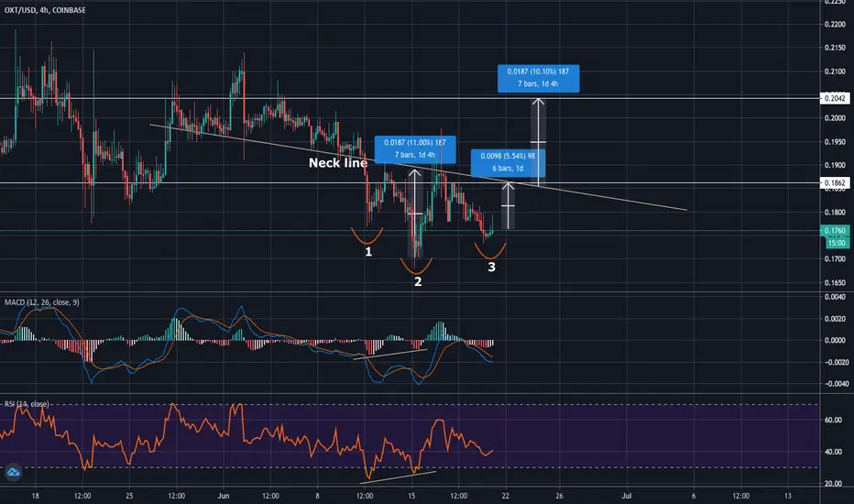Click the 0.1862 horizontal line price label
This screenshot has width=854, height=504.
[x=835, y=183]
